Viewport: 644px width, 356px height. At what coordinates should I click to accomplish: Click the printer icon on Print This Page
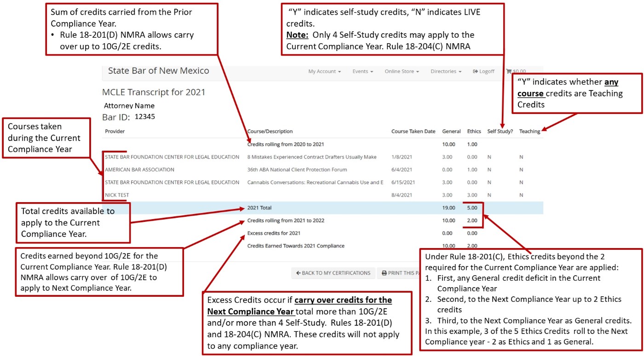pyautogui.click(x=384, y=273)
